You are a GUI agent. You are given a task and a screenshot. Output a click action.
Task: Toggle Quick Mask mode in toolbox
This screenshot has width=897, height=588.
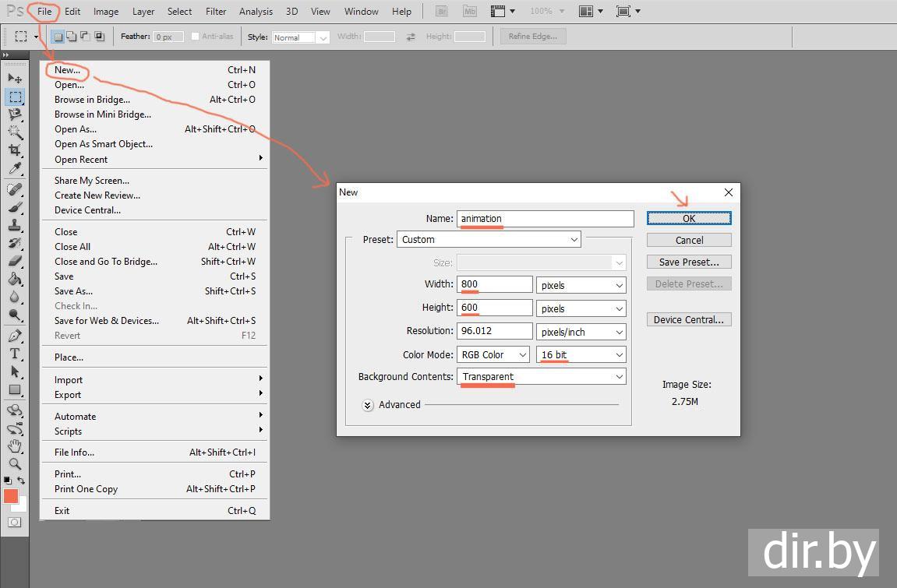15,522
